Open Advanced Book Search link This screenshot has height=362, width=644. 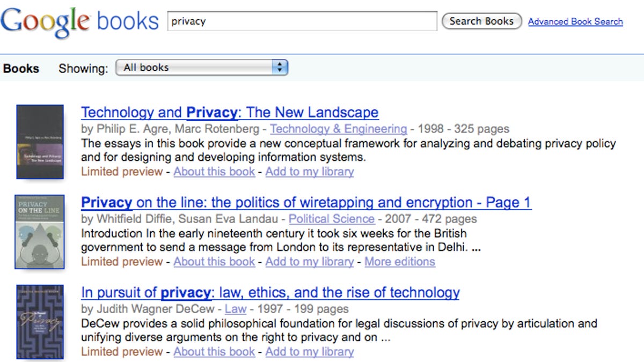575,21
